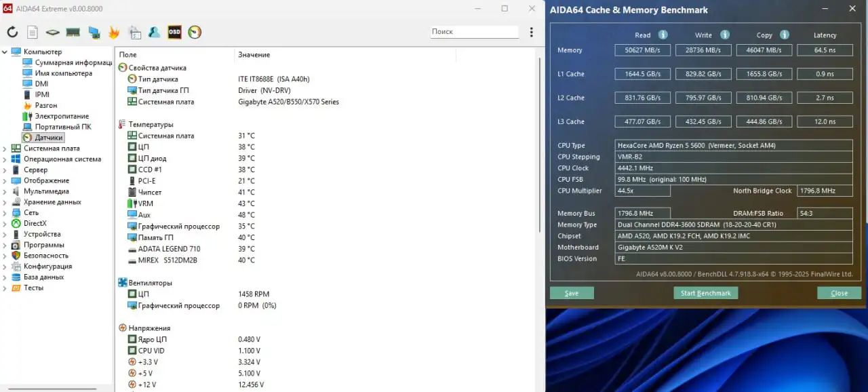This screenshot has width=868, height=392.
Task: Expand the Безопасность tree node
Action: [5, 256]
